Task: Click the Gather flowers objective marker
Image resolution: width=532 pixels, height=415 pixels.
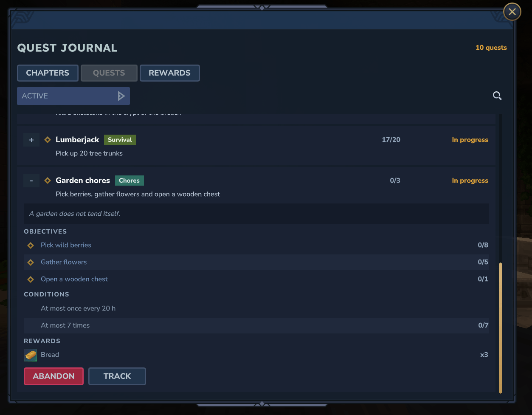Action: 31,262
